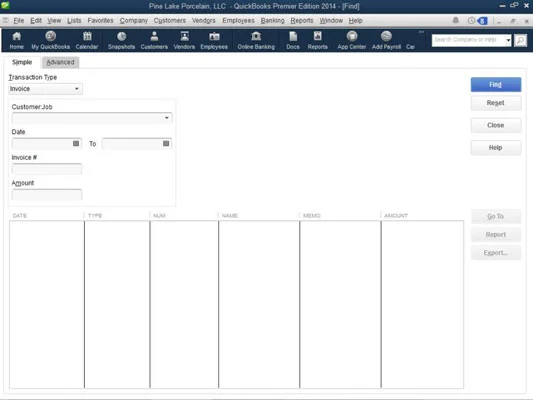This screenshot has width=533, height=400.
Task: Click the MEMO column header
Action: click(x=340, y=215)
